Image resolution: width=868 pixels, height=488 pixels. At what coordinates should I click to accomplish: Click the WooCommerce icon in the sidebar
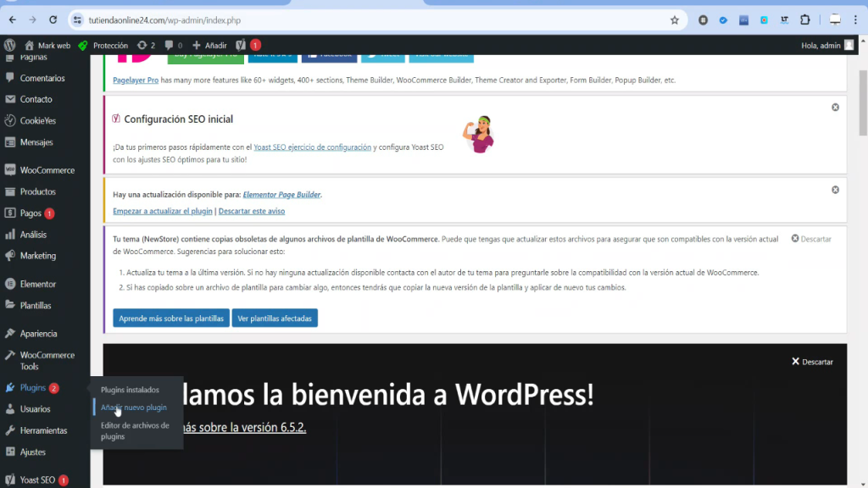pos(10,169)
